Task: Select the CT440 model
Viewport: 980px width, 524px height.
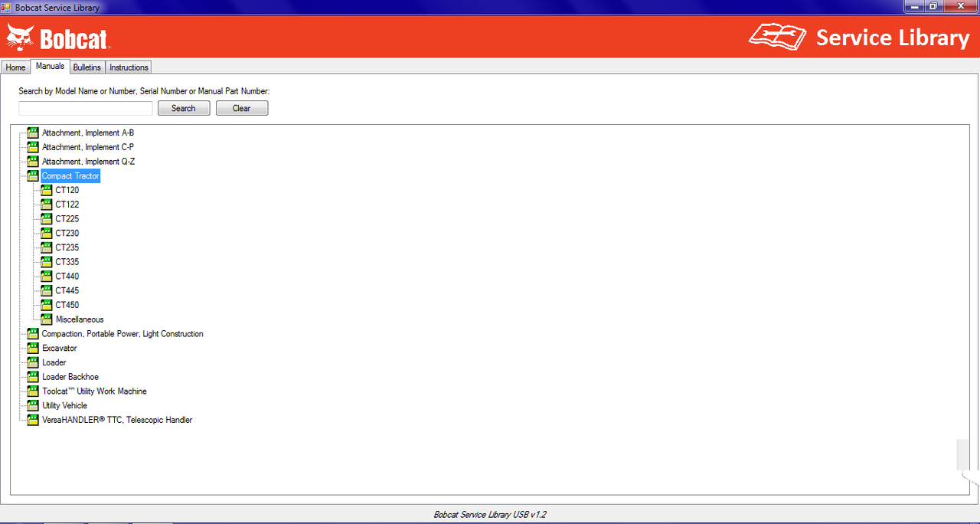Action: [67, 277]
